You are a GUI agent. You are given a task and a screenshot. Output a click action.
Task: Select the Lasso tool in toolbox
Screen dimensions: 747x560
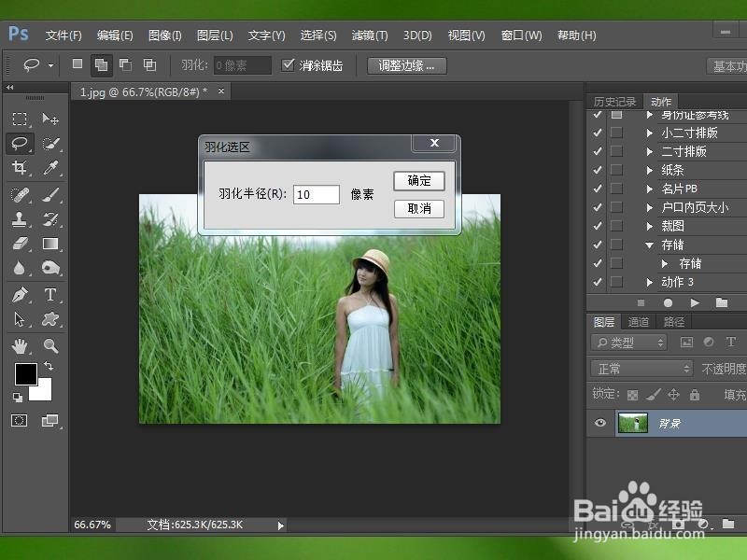point(20,143)
